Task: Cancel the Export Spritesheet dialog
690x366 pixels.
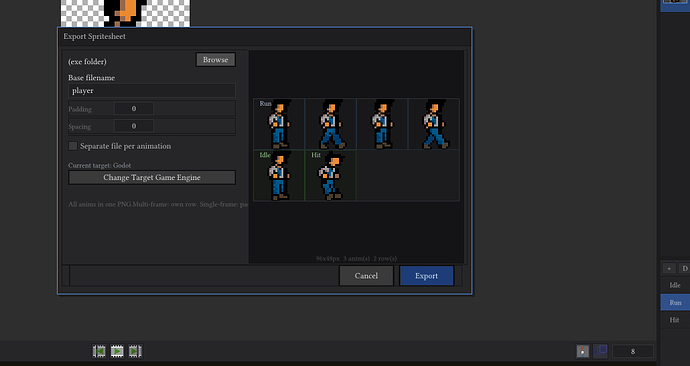Action: (x=366, y=276)
